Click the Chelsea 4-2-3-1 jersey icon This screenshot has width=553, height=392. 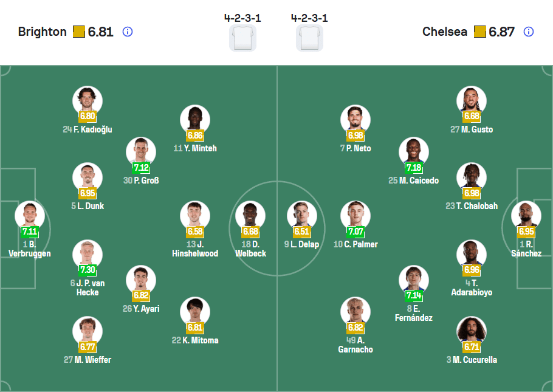click(x=309, y=38)
